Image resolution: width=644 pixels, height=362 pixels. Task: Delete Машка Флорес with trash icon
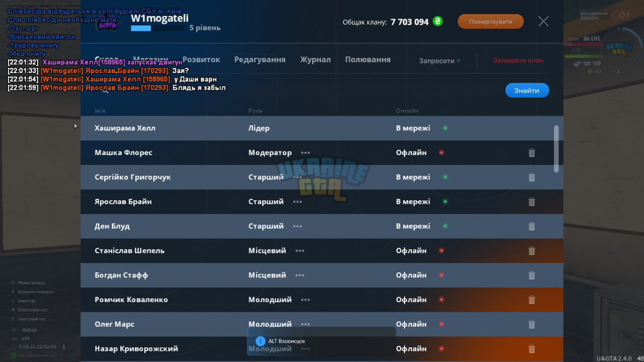click(x=531, y=153)
